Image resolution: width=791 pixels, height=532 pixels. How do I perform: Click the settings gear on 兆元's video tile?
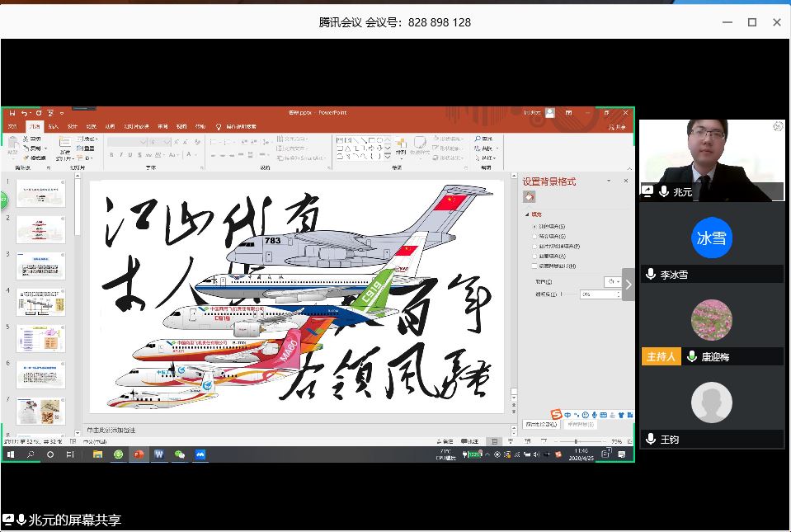(x=777, y=126)
